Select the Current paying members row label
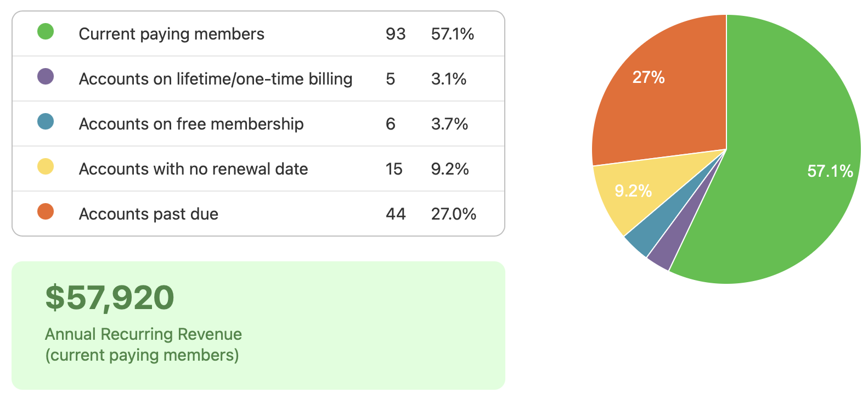 tap(171, 34)
